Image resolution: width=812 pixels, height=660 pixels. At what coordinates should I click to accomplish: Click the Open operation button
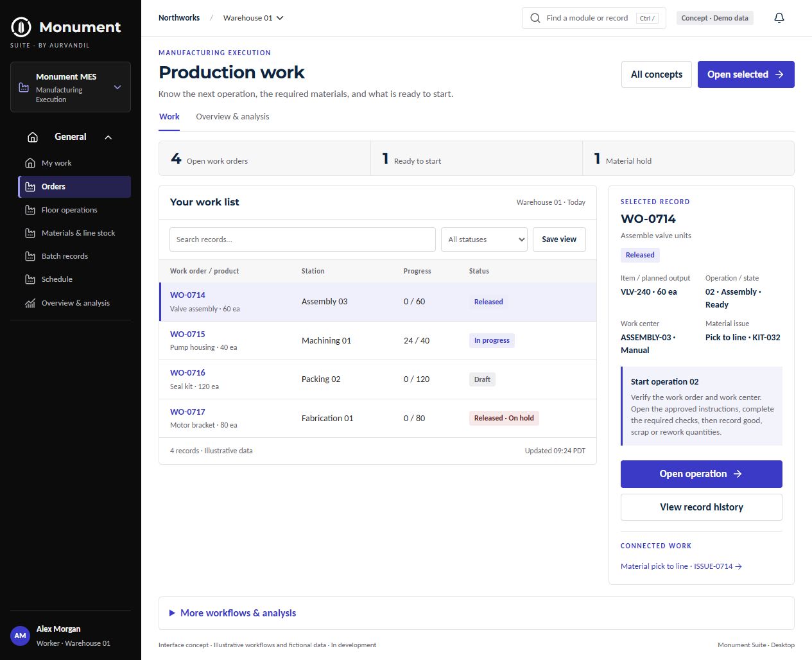pos(702,474)
